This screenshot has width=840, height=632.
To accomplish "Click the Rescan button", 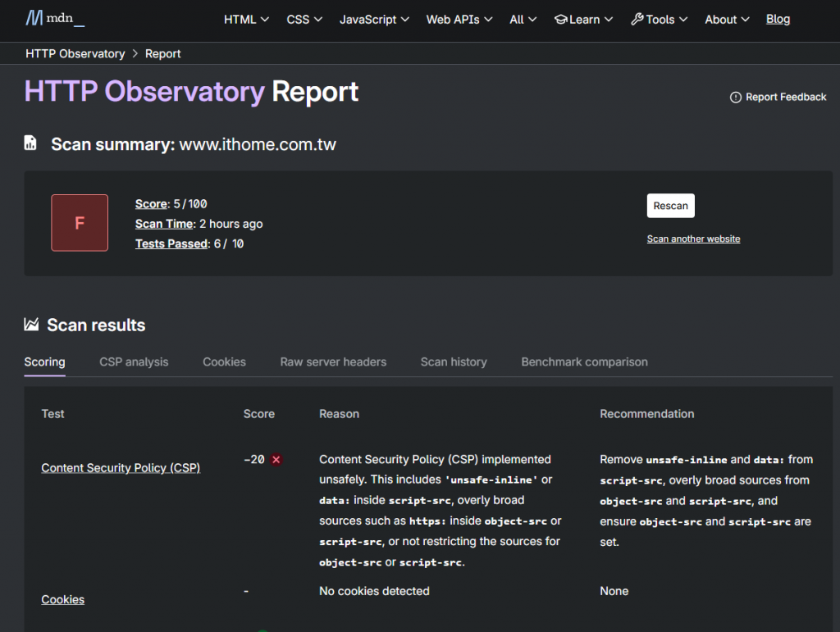I will pyautogui.click(x=671, y=206).
